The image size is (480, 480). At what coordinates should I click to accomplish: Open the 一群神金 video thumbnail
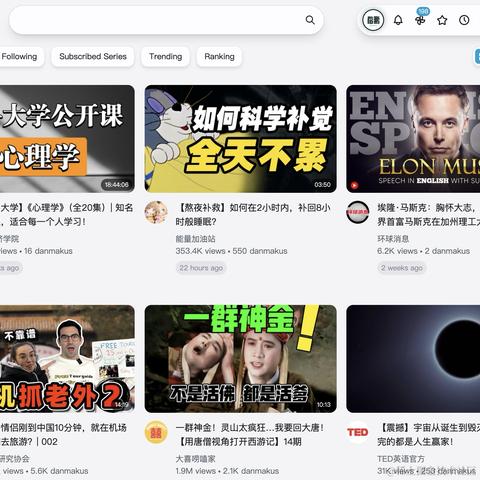tap(241, 359)
